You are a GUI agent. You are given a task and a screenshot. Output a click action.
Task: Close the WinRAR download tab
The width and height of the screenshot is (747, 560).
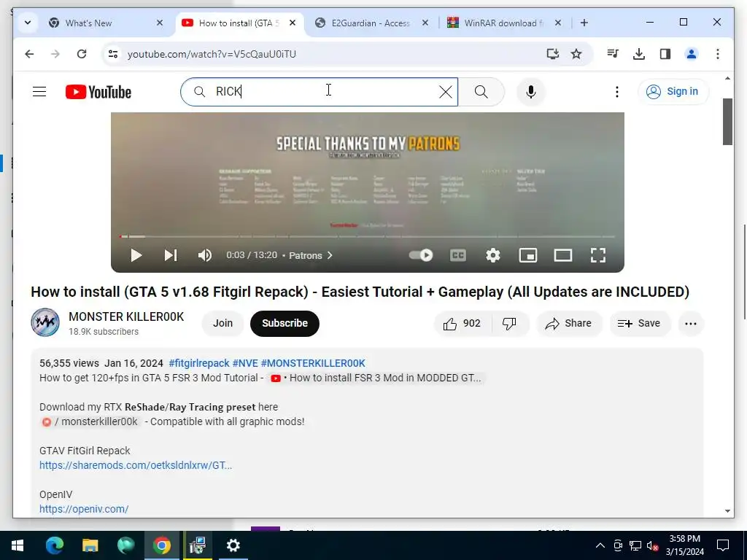(x=558, y=23)
